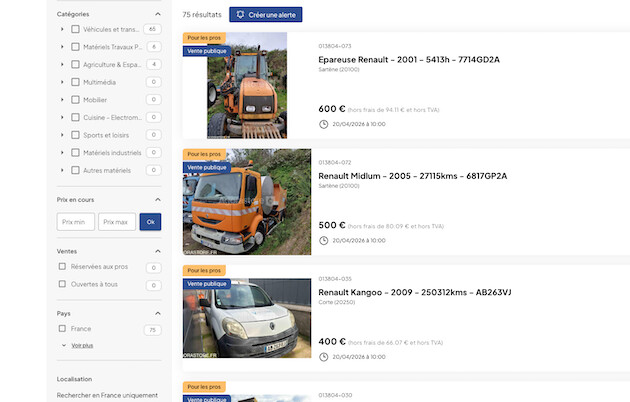Click the clock icon on Renault Kangoo listing
Image resolution: width=630 pixels, height=402 pixels.
(323, 356)
